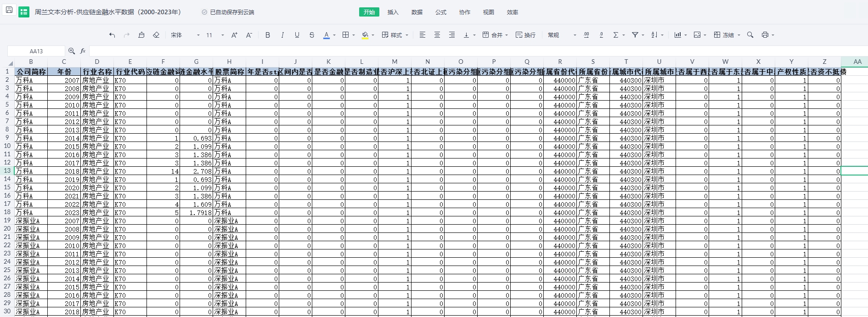Screen dimensions: 868x317
Task: Toggle strikethrough formatting
Action: [x=312, y=35]
